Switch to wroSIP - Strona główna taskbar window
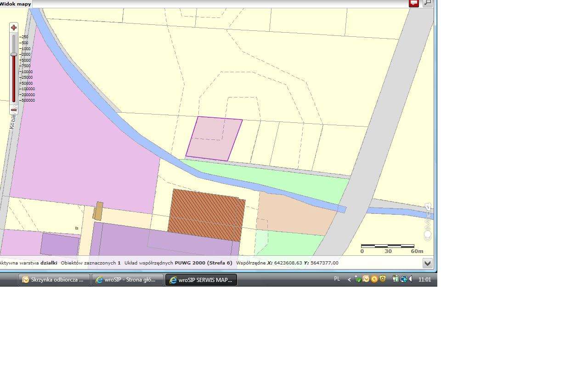This screenshot has height=368, width=588. pos(128,280)
